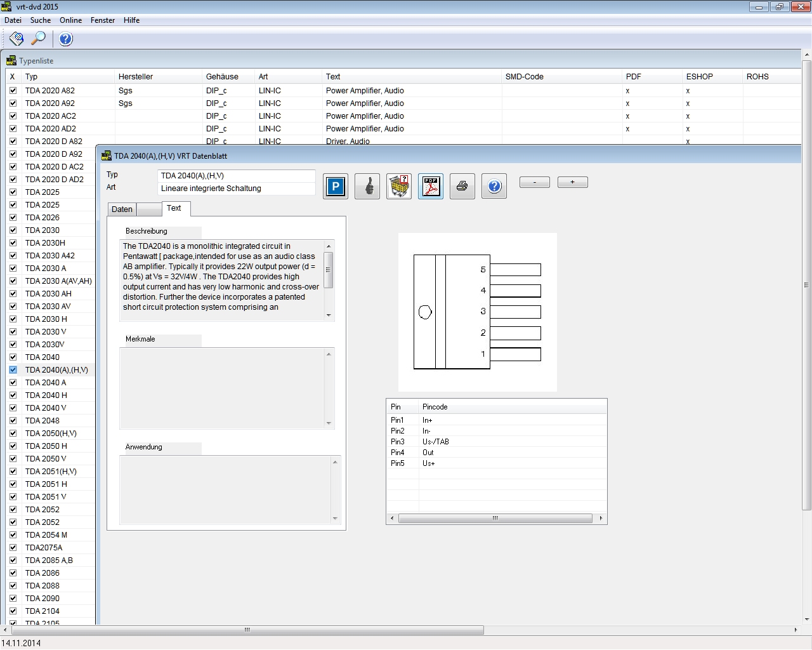Image resolution: width=812 pixels, height=650 pixels.
Task: Click the printer icon
Action: [462, 187]
